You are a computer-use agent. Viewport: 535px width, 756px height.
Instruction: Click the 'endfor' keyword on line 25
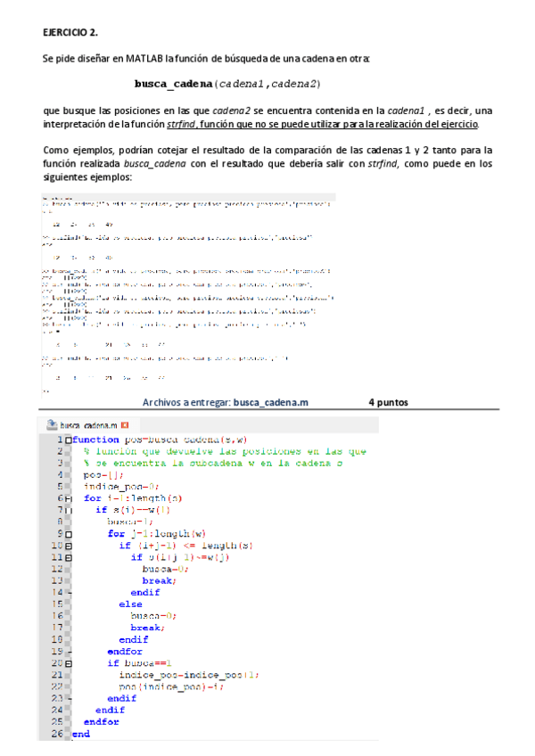(102, 722)
